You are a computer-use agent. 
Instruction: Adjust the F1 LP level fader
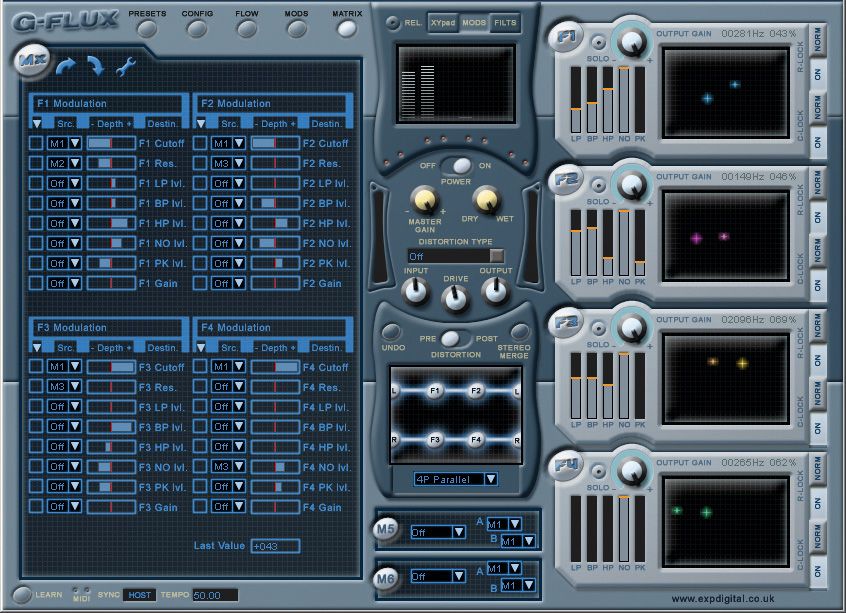click(x=576, y=100)
